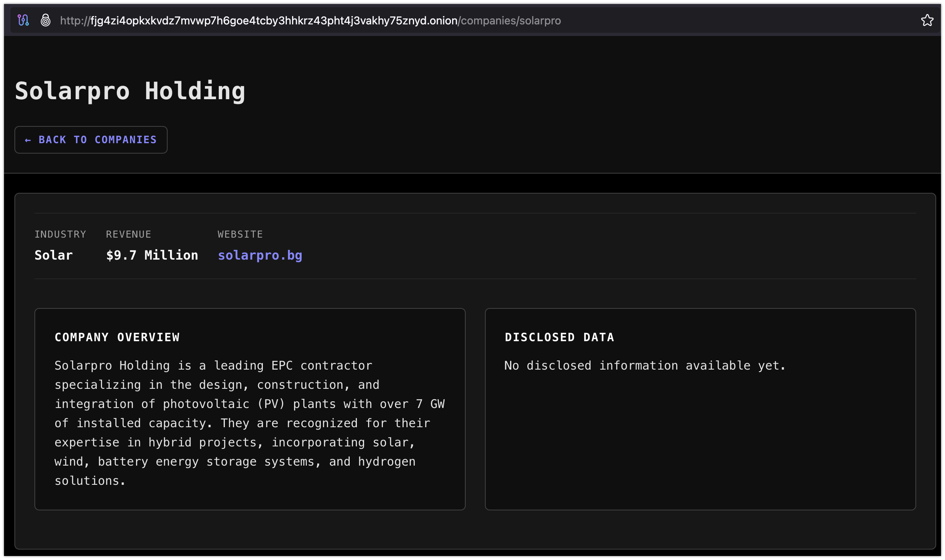Screen dimensions: 945x560
Task: Click the Tor circuit icon in address bar
Action: click(x=23, y=20)
